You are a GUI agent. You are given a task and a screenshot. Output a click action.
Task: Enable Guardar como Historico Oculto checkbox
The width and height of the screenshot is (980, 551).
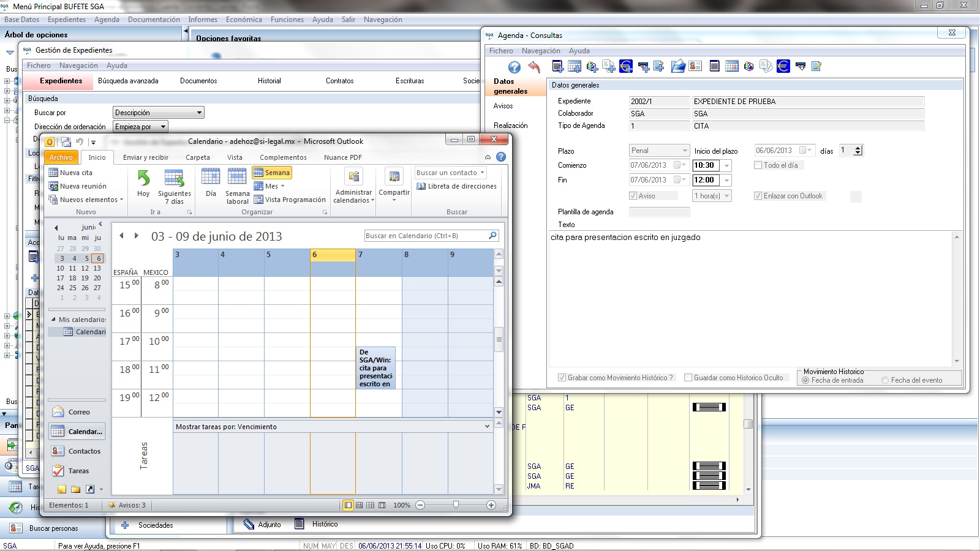688,378
